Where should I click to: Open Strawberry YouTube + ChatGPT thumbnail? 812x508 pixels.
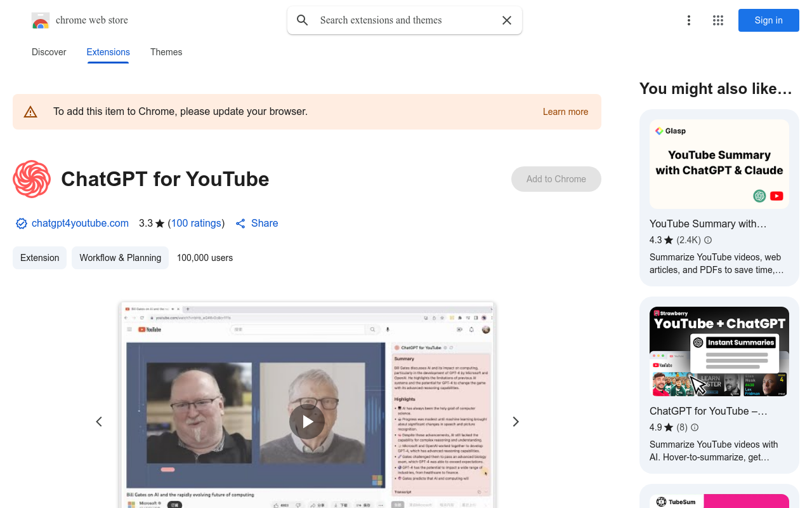coord(719,352)
